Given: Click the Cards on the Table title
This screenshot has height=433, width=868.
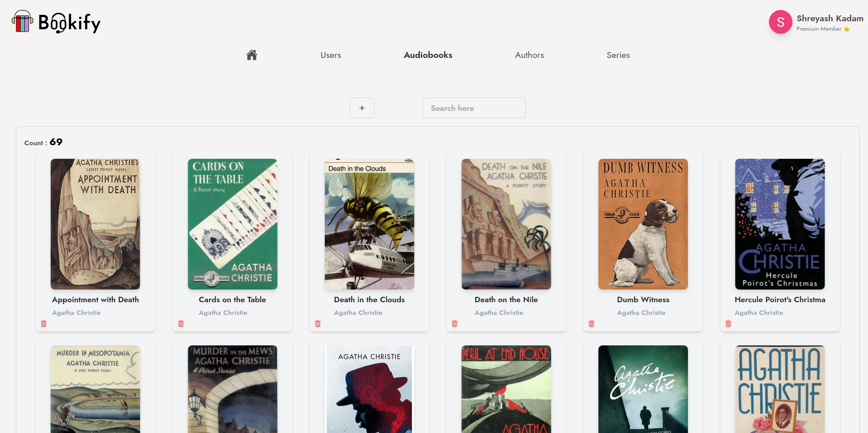Looking at the screenshot, I should [232, 300].
